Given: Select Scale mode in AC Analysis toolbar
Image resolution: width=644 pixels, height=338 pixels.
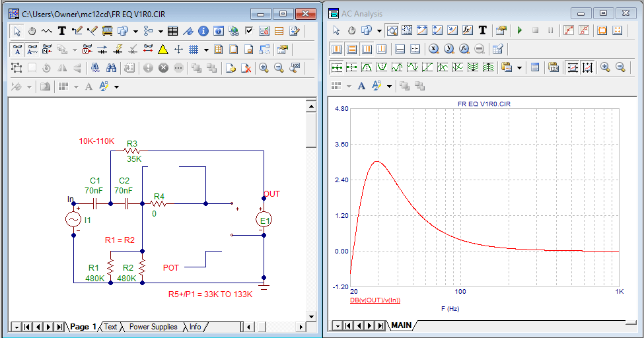Looking at the screenshot, I should 392,30.
